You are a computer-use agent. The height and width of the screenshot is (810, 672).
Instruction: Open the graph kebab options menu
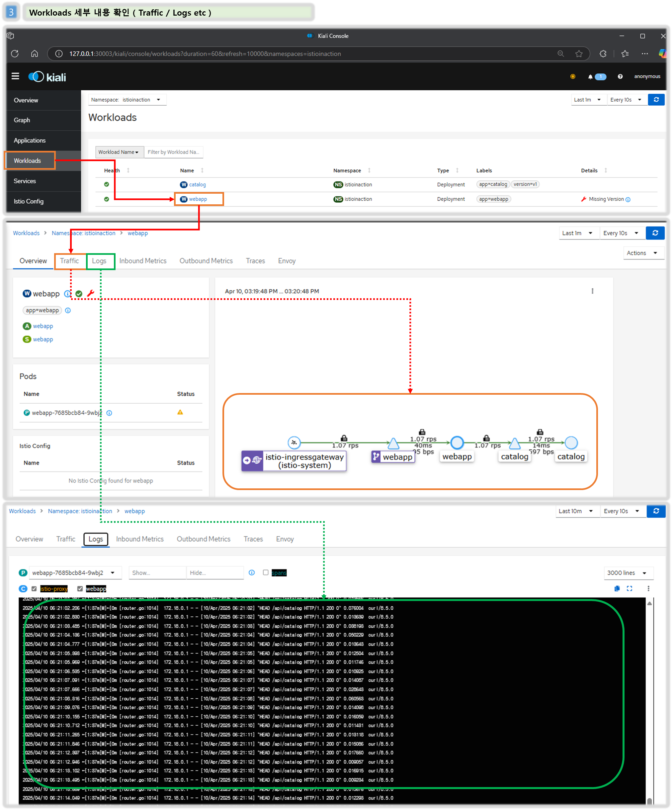pos(593,291)
